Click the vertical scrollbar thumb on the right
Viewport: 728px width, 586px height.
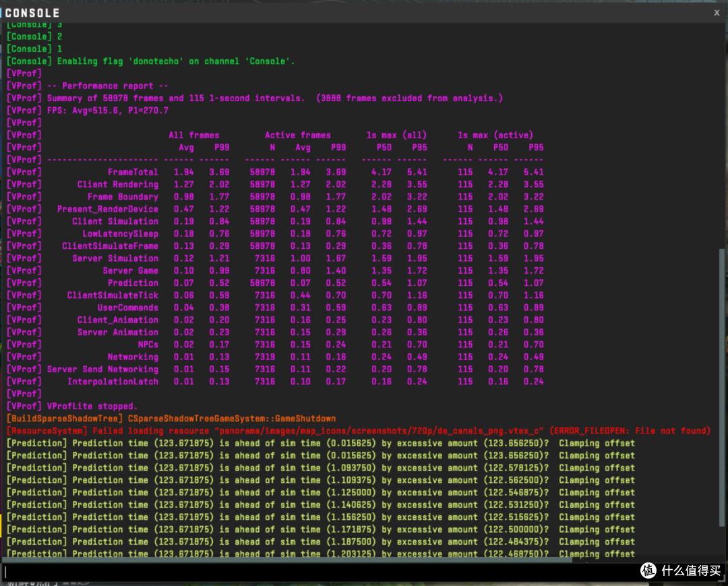tap(722, 388)
